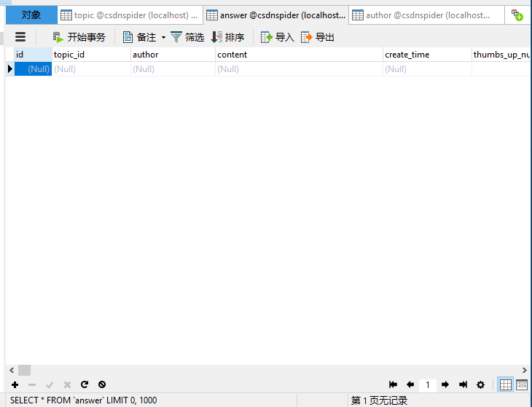Select the (Null) cell under topic_id

(x=91, y=69)
